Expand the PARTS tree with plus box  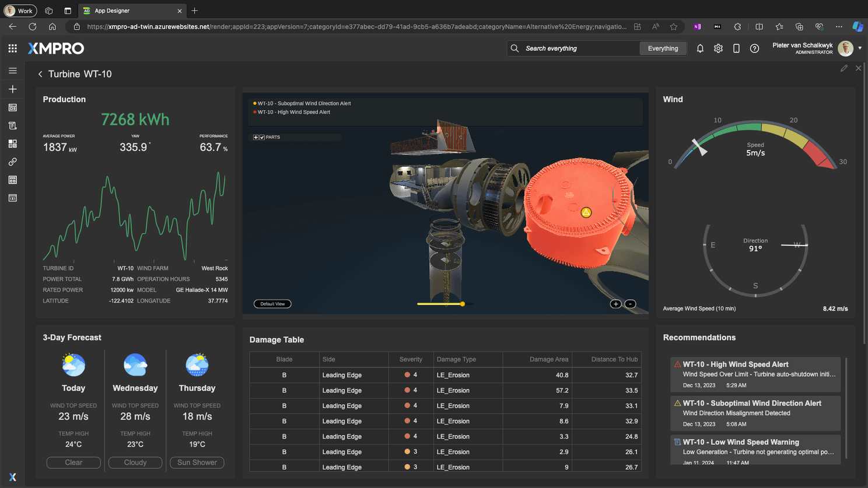tap(256, 138)
